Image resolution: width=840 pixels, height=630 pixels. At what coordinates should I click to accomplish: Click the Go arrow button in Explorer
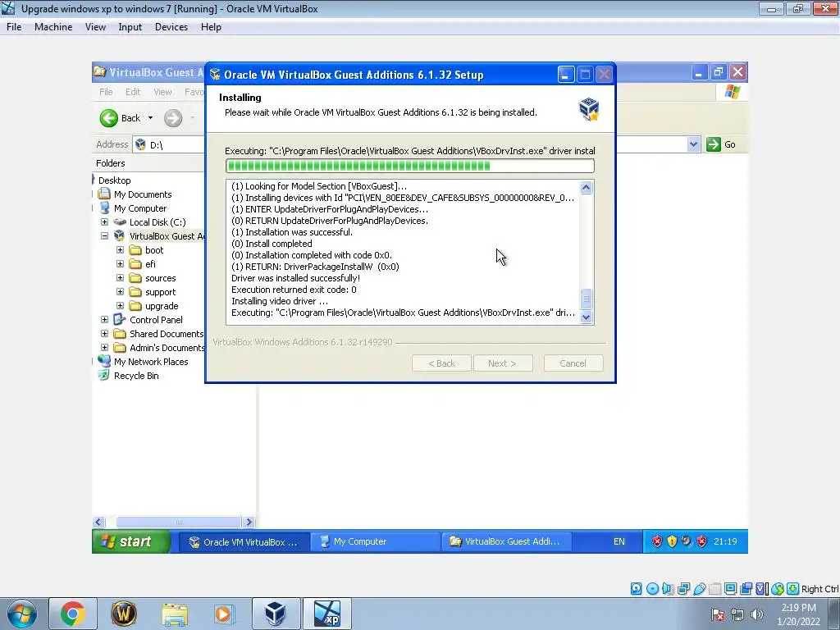coord(714,144)
